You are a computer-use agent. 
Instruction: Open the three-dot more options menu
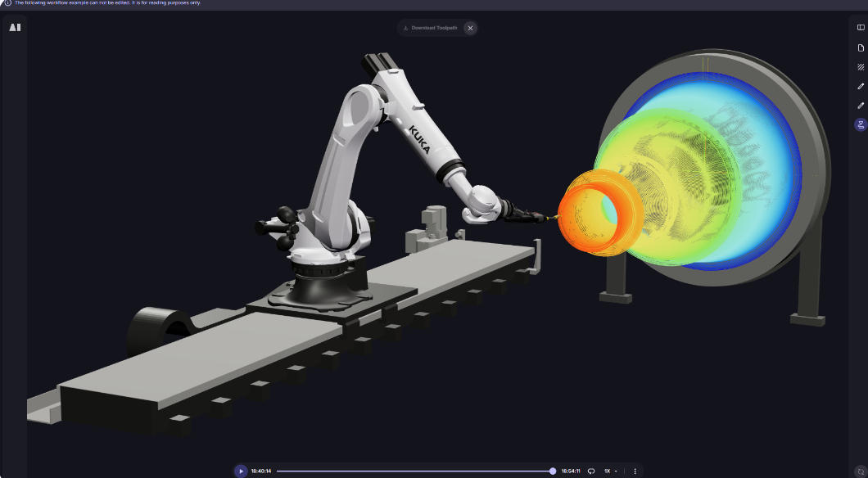click(635, 471)
